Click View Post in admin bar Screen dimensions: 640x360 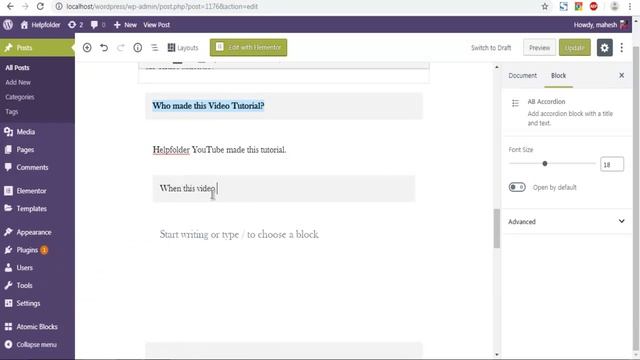point(156,25)
